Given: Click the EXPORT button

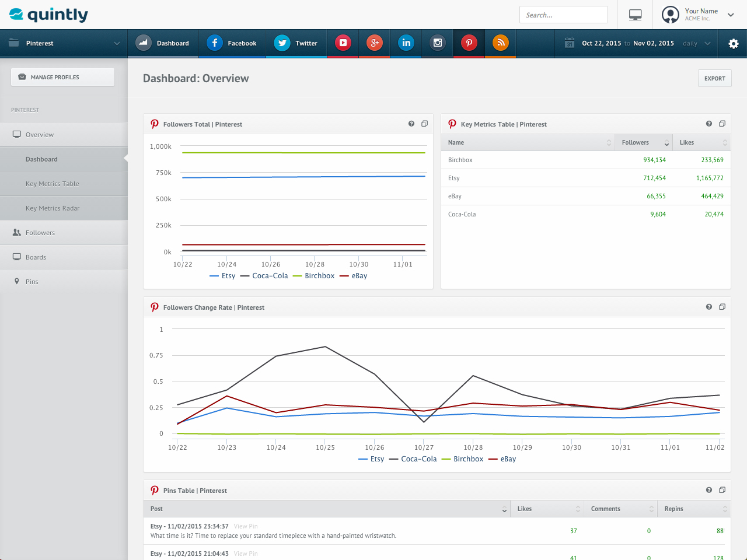Looking at the screenshot, I should click(715, 78).
